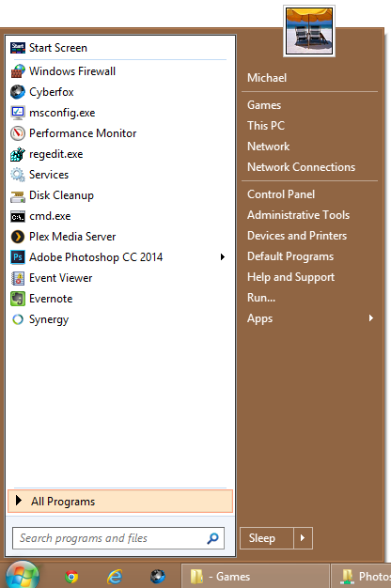Click the Adobe Photoshop CC 2014 label
This screenshot has width=391, height=588.
(x=96, y=257)
